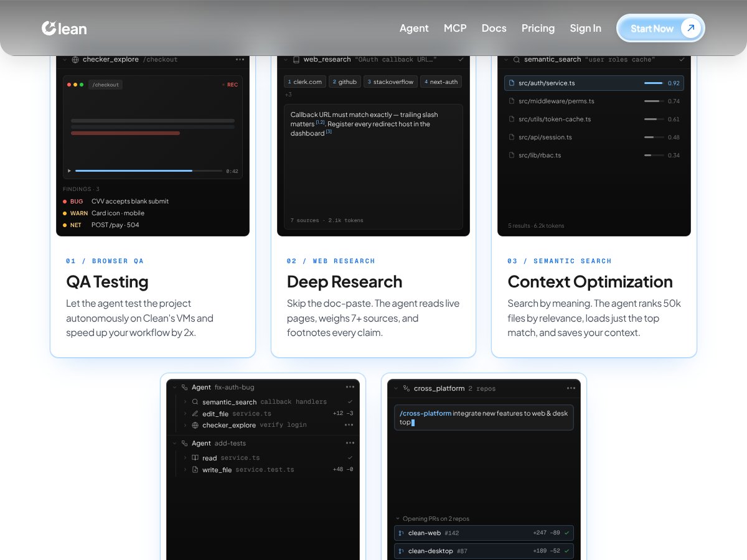Click the Start Now button
Image resolution: width=747 pixels, height=560 pixels.
pyautogui.click(x=660, y=28)
